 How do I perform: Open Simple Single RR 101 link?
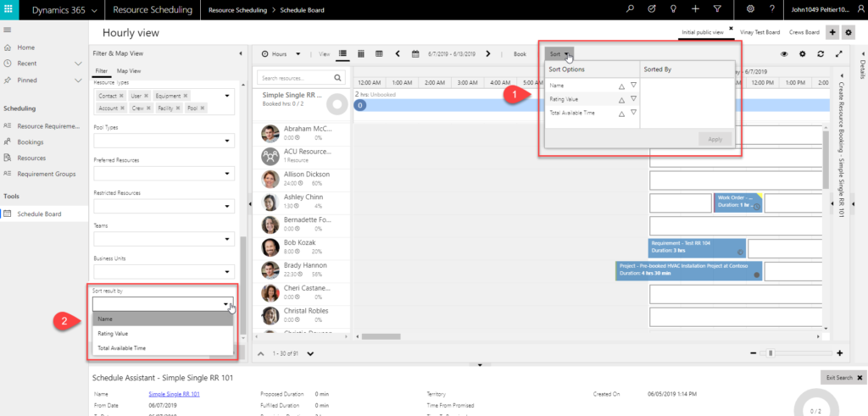coord(175,394)
